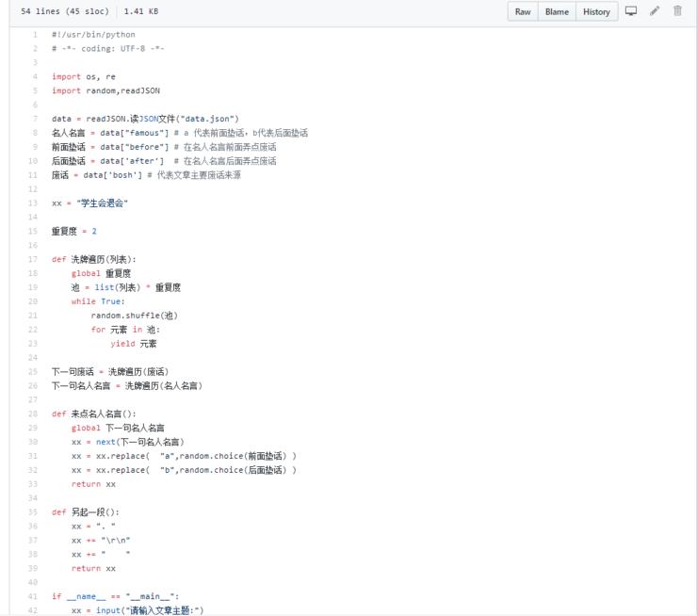Screen dimensions: 697x616
Task: Click the if __name__ == "__main__" line
Action: [x=115, y=596]
